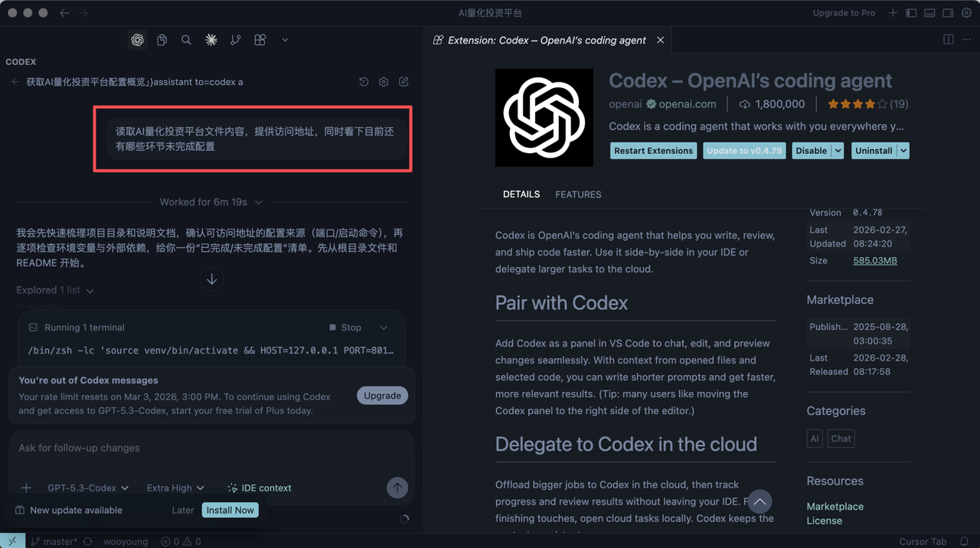Open the Extra High reasoning dropdown
Screen dimensions: 980x548
[x=176, y=488]
